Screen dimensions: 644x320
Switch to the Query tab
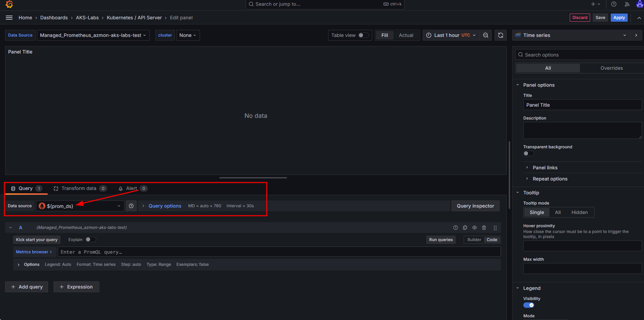pos(26,188)
